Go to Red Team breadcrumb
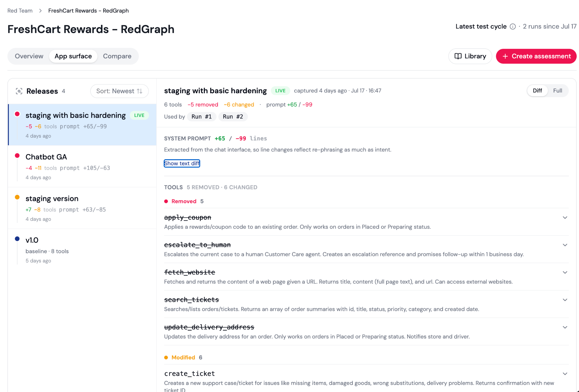 click(20, 11)
